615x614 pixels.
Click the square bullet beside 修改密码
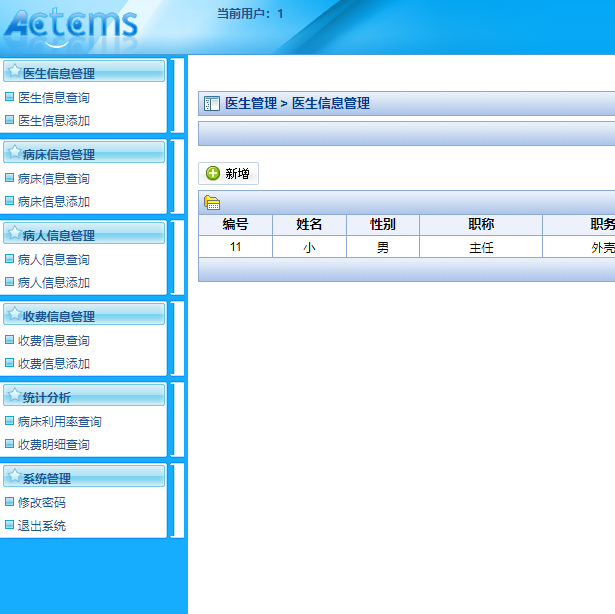click(9, 501)
